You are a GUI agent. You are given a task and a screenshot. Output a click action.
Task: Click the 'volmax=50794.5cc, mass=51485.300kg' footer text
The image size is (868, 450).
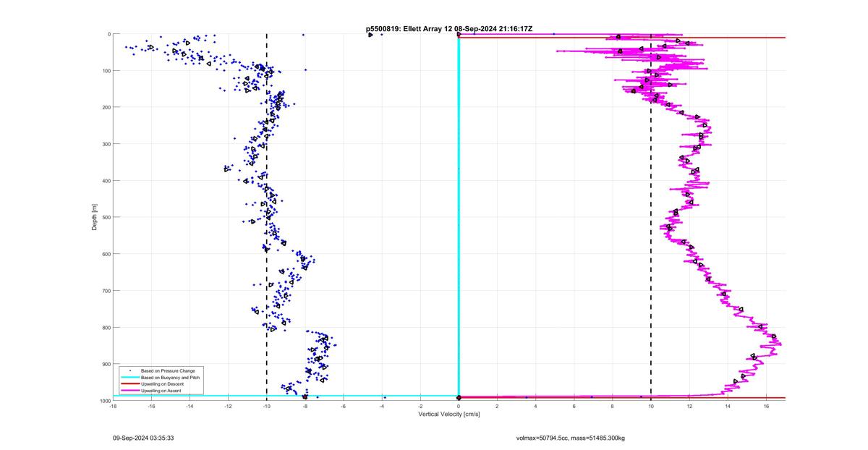tap(570, 438)
